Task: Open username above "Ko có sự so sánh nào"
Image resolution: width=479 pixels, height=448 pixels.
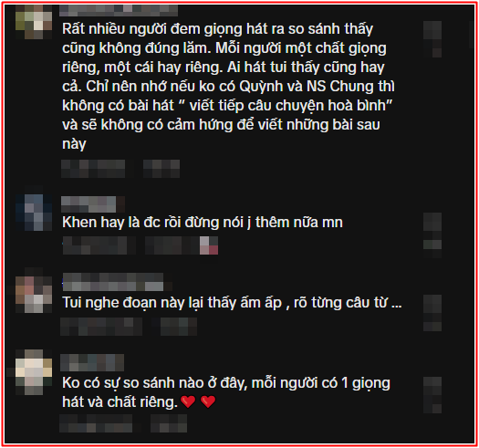Action: (92, 362)
